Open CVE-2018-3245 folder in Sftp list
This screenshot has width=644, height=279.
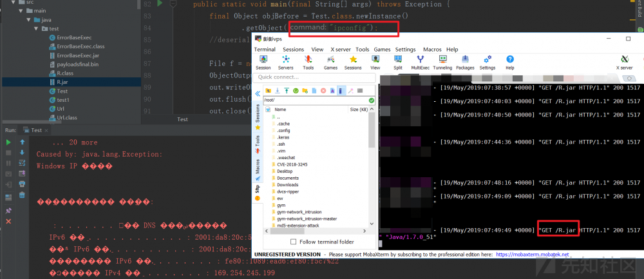tap(292, 164)
